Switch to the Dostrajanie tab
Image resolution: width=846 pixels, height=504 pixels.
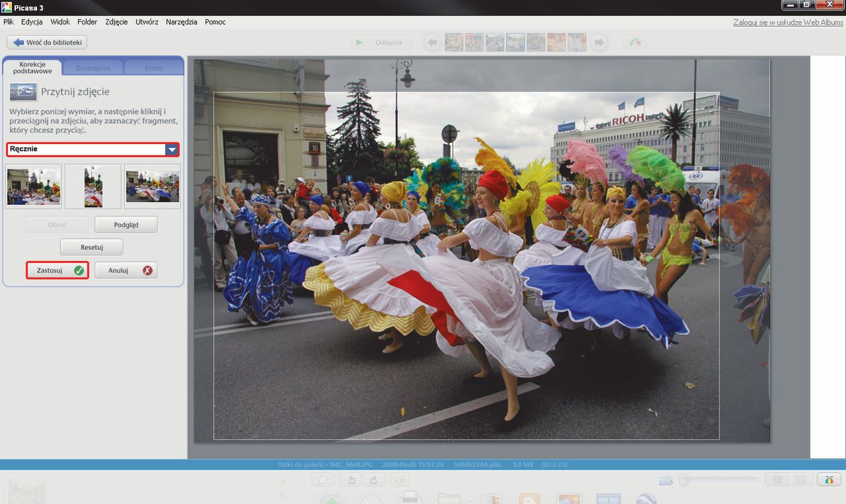point(93,68)
